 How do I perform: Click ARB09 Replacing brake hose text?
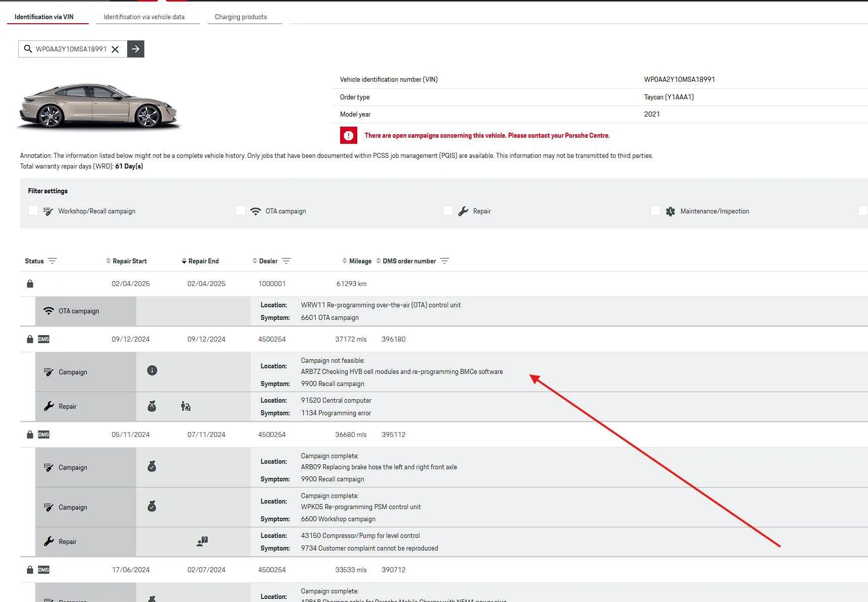point(378,467)
